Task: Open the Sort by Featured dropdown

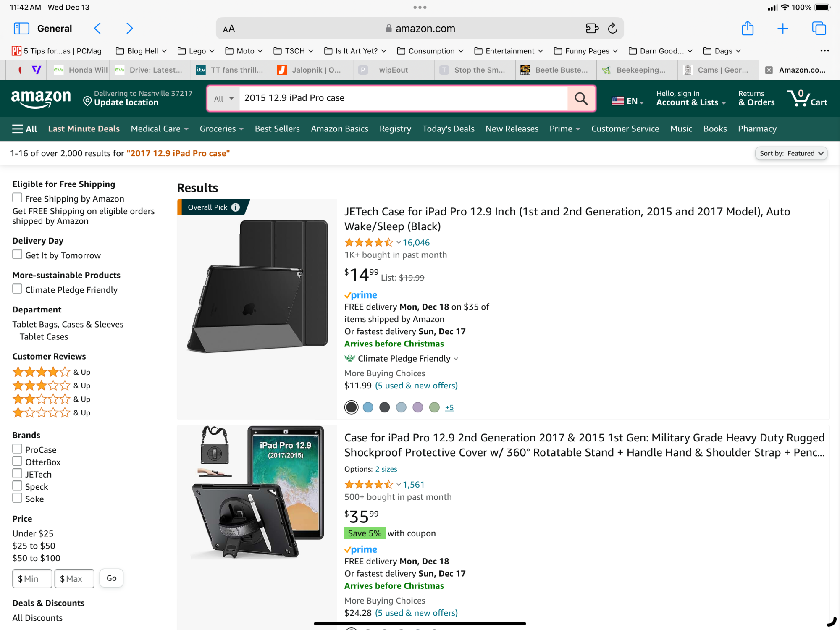Action: (x=791, y=153)
